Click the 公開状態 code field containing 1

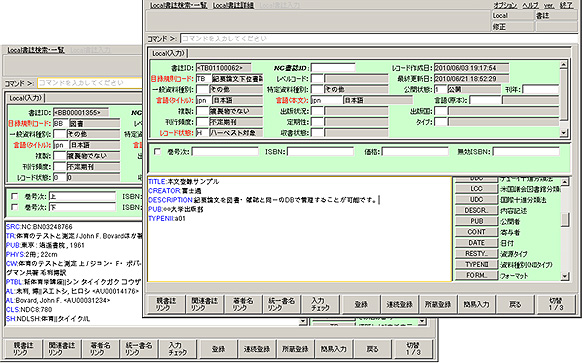[440, 89]
